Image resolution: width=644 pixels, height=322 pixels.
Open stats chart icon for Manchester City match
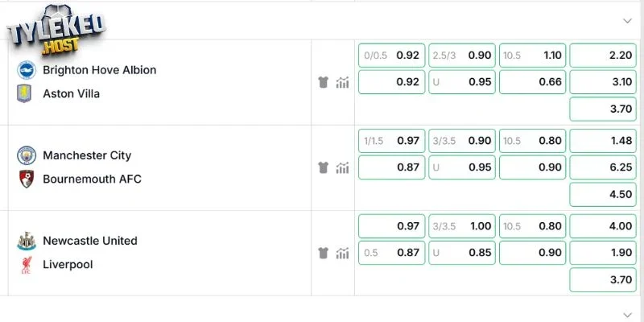(342, 167)
